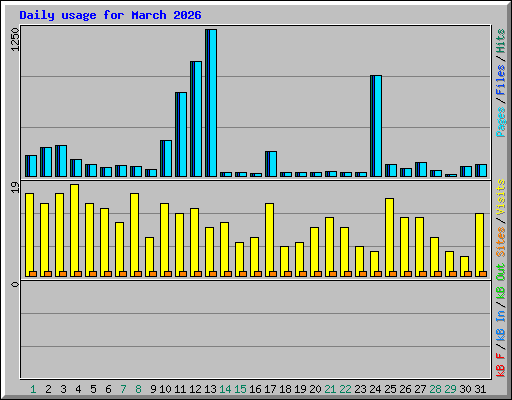The image size is (512, 400).
Task: Click the cyan hits bar for day 11
Action: click(x=182, y=135)
